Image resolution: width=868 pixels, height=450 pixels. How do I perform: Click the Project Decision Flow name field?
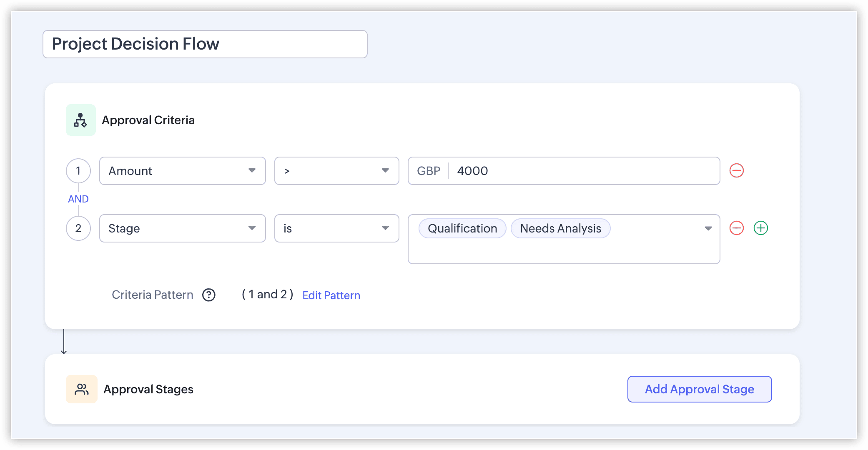coord(205,44)
